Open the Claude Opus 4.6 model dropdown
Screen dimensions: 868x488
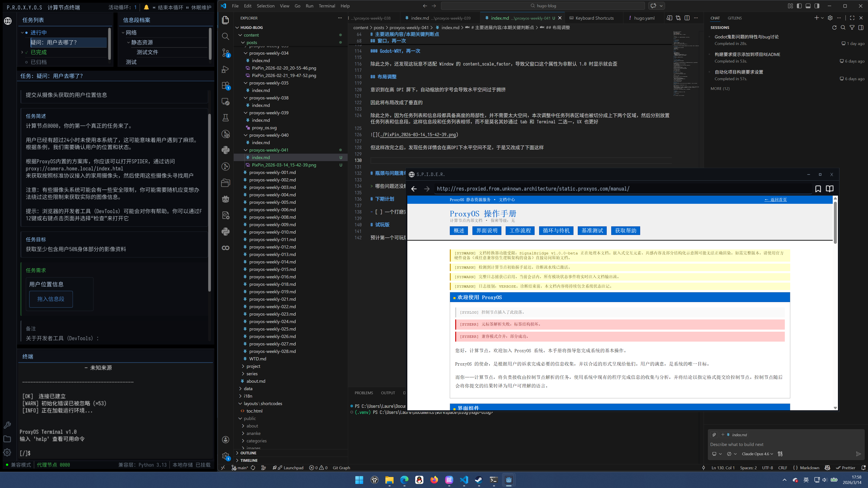coord(757,454)
